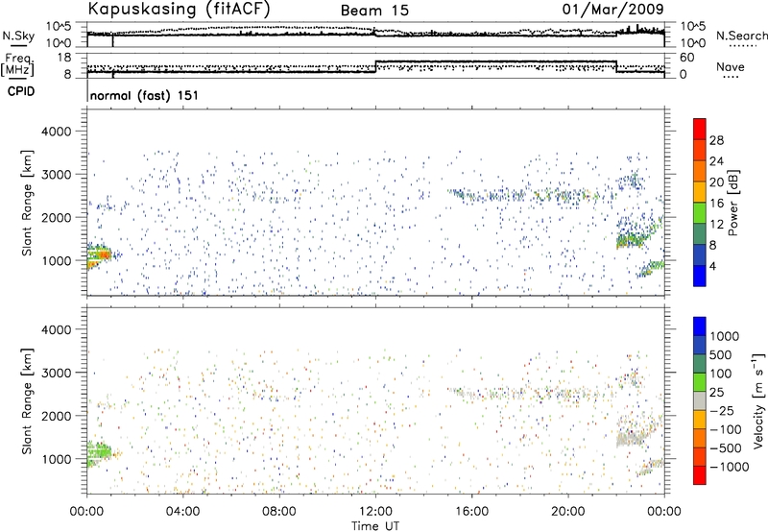Screen dimensions: 768x532
Task: Click the 4 label on Power color bar
Action: point(713,266)
